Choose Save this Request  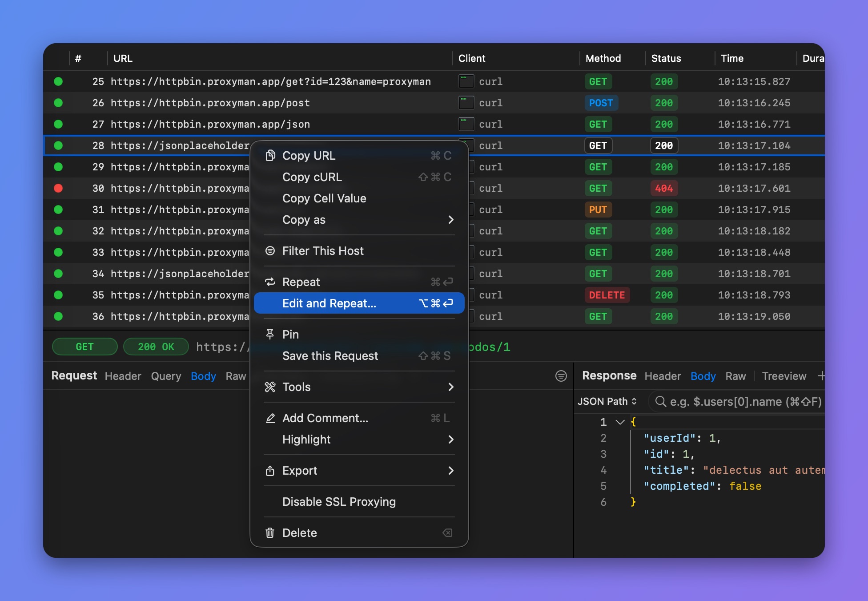[359, 355]
